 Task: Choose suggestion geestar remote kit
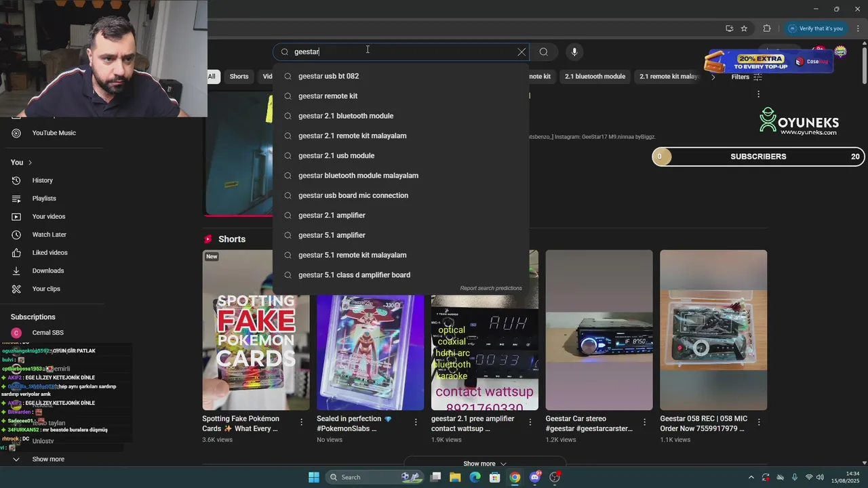tap(400, 96)
